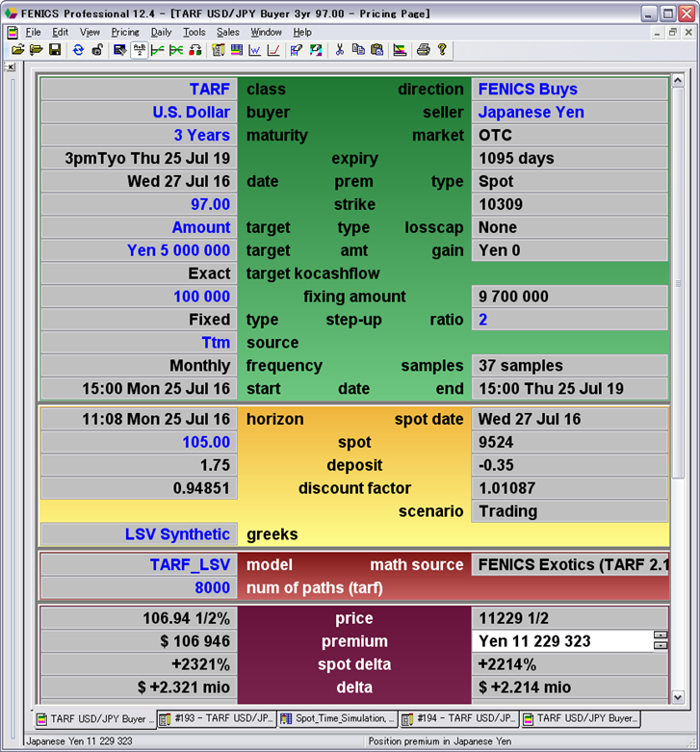
Task: Click the Yen 5 000 000 target amount field
Action: [139, 250]
